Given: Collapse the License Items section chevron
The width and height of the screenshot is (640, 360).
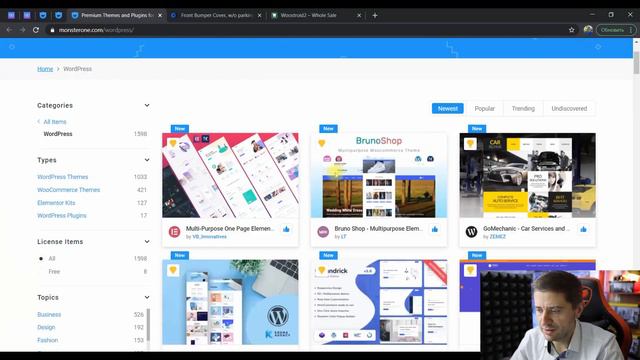Looking at the screenshot, I should pyautogui.click(x=147, y=242).
